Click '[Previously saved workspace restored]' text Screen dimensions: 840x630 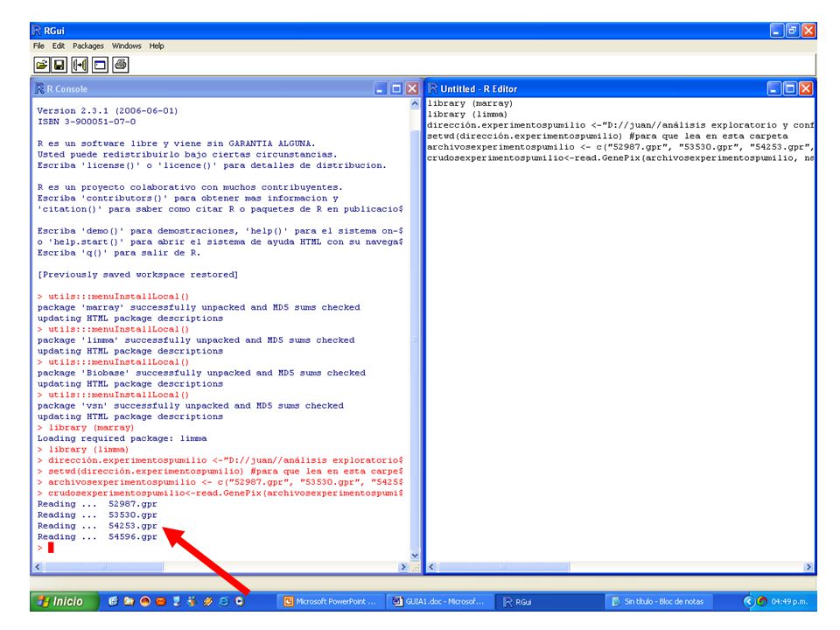coord(137,274)
